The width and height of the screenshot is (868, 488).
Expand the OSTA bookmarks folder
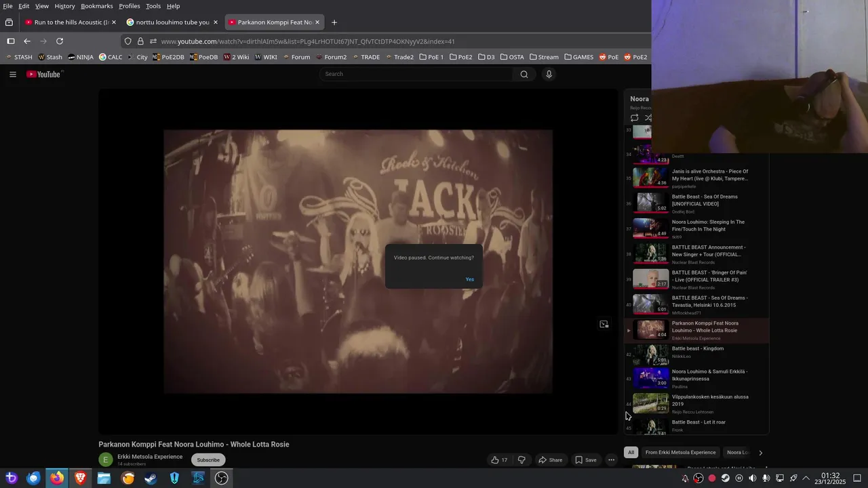(x=512, y=57)
